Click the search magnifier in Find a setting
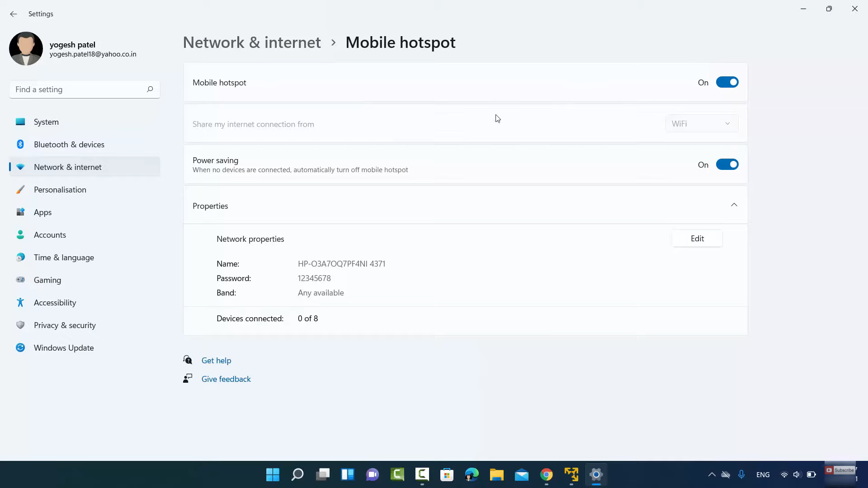The image size is (868, 488). [x=150, y=89]
